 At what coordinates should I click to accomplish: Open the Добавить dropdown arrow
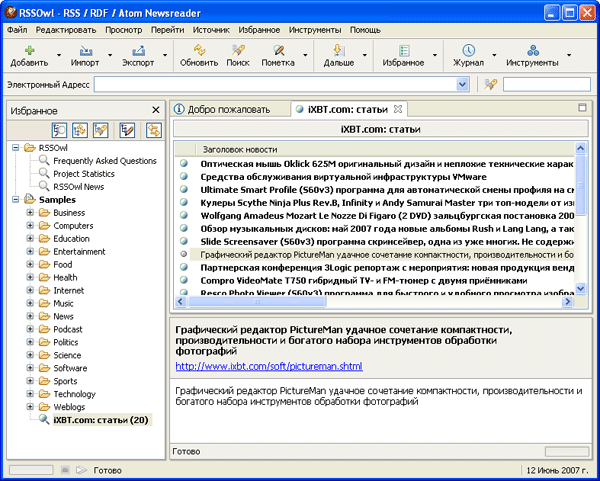point(59,55)
